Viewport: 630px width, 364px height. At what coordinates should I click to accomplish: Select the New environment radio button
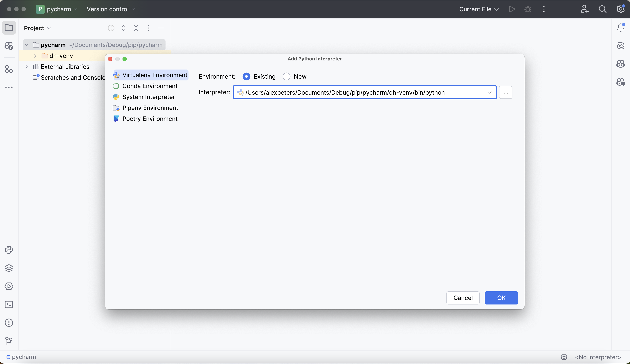pyautogui.click(x=287, y=76)
